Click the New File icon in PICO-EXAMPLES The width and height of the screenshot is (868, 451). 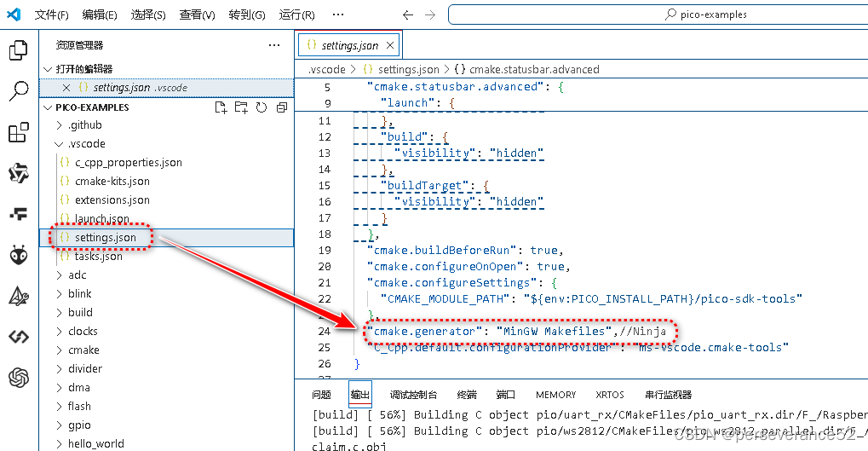click(x=221, y=107)
